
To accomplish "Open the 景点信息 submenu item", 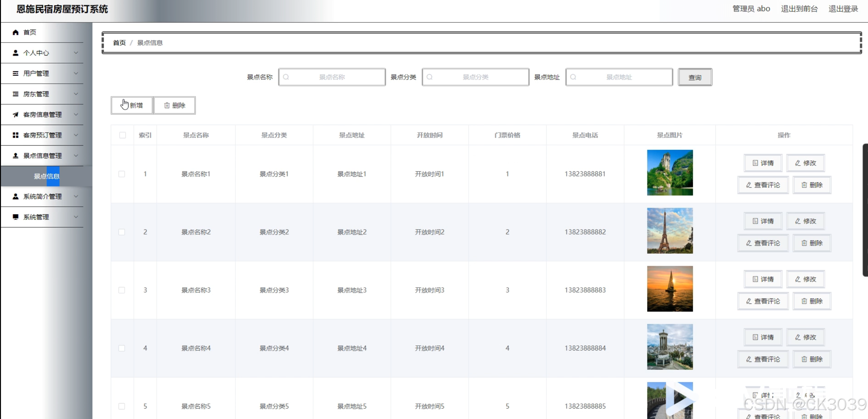I will tap(47, 176).
